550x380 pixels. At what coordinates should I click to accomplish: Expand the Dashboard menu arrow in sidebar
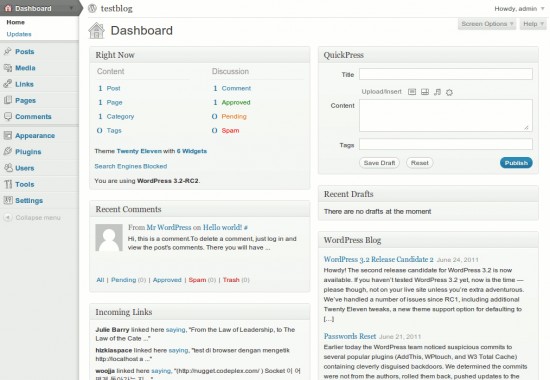(x=72, y=8)
